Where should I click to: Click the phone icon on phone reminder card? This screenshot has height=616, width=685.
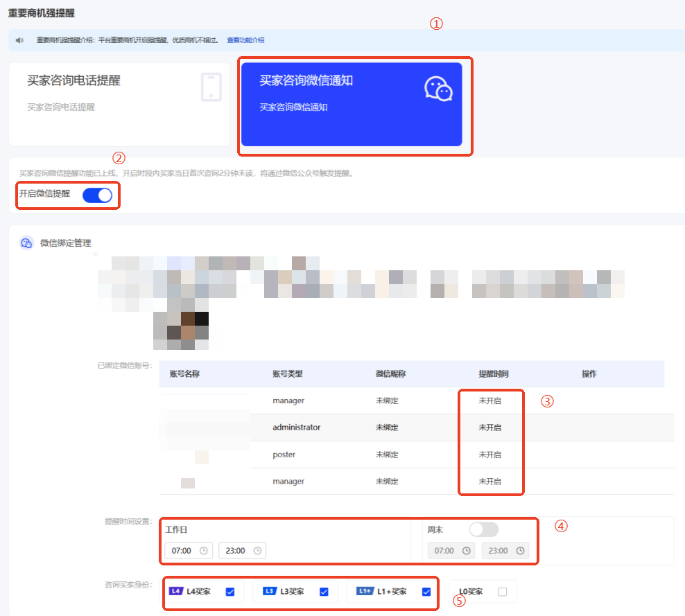(x=211, y=87)
